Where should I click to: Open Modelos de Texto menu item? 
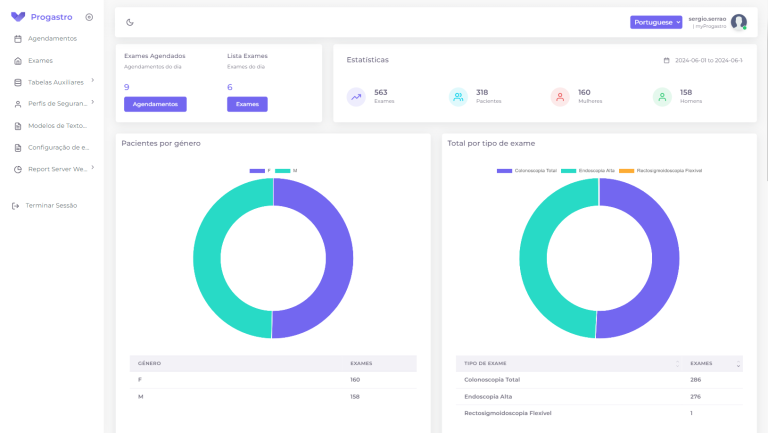coord(57,126)
